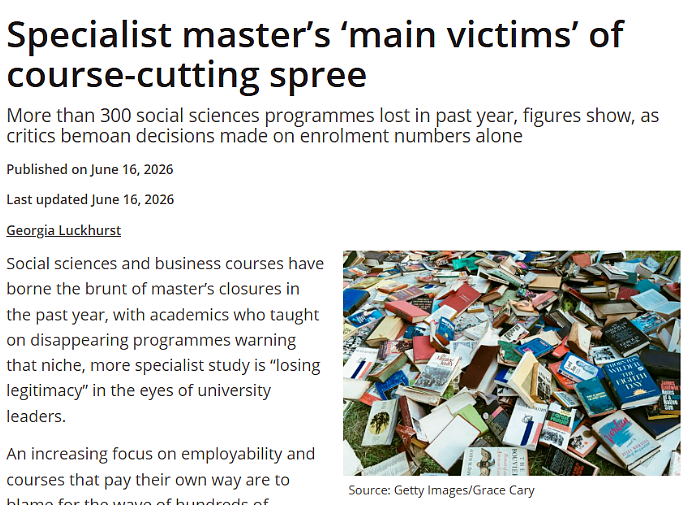The height and width of the screenshot is (508, 689).
Task: Select the 'More than 300 social sciences' subheading
Action: (333, 126)
